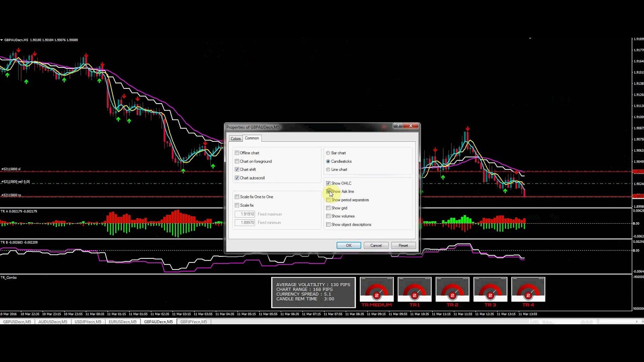Confirm the dialog with OK
The image size is (644, 362).
349,245
